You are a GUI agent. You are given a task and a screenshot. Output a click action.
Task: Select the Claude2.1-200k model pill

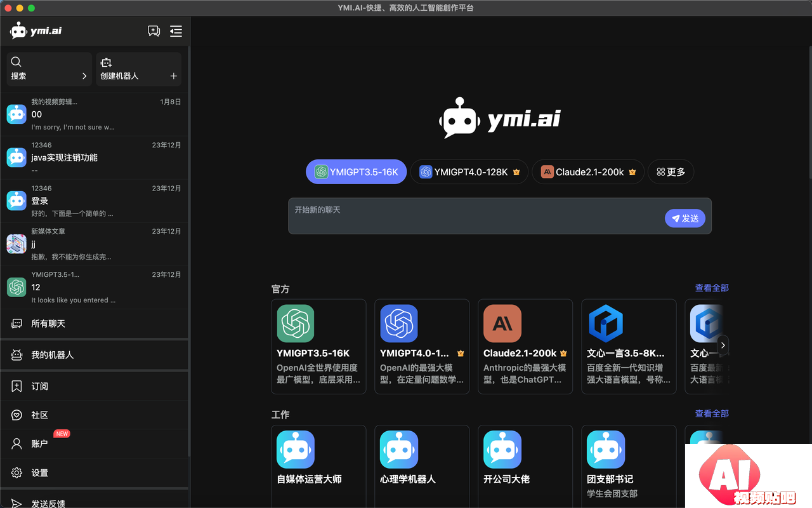tap(588, 171)
